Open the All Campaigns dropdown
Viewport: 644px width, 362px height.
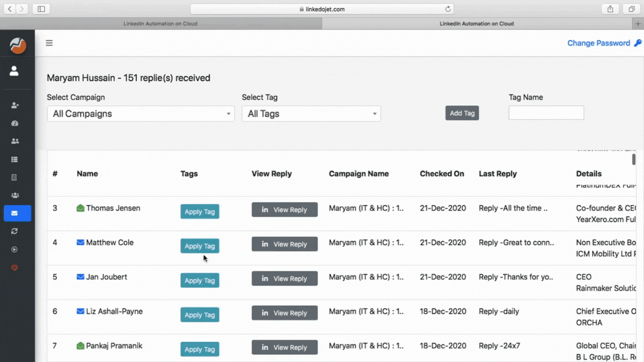click(141, 114)
